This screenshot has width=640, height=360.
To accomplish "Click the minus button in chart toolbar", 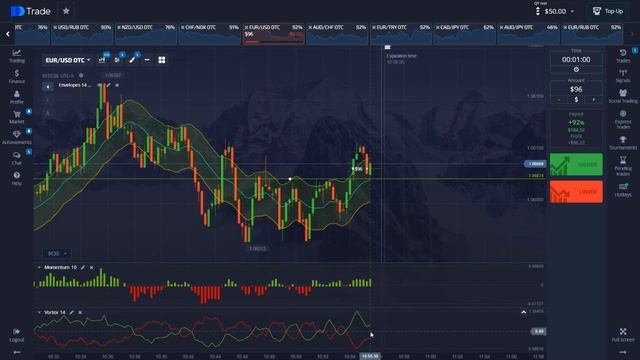I will click(x=147, y=60).
